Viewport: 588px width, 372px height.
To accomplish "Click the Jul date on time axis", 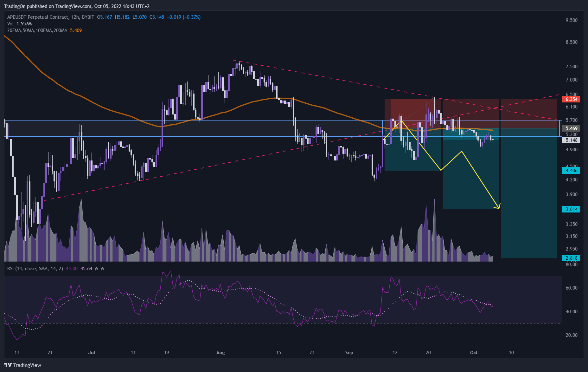I will tap(92, 353).
